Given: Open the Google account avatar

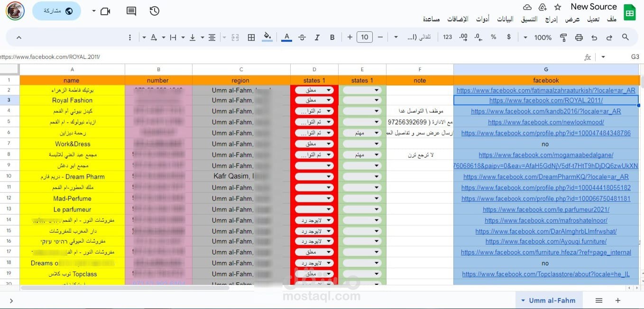Looking at the screenshot, I should [15, 10].
